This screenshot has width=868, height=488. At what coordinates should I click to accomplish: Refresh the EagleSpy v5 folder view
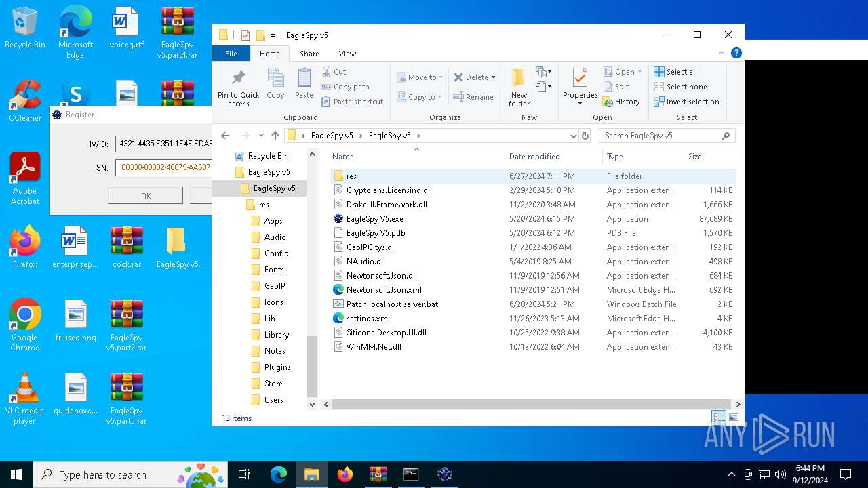[585, 136]
